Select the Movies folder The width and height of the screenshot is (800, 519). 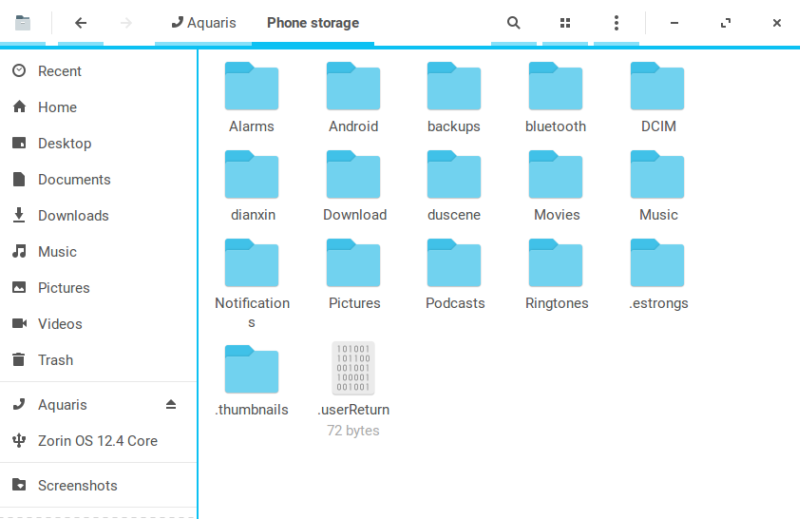(x=556, y=186)
